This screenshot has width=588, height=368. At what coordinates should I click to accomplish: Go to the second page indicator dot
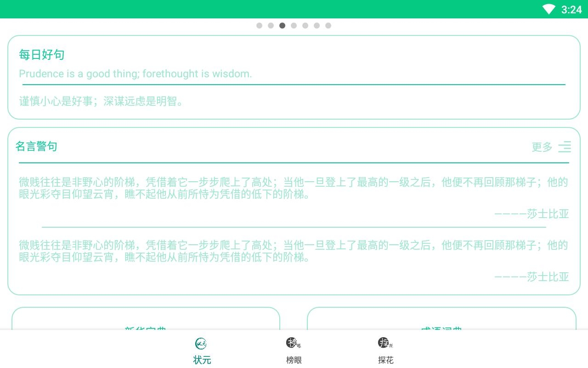click(271, 25)
